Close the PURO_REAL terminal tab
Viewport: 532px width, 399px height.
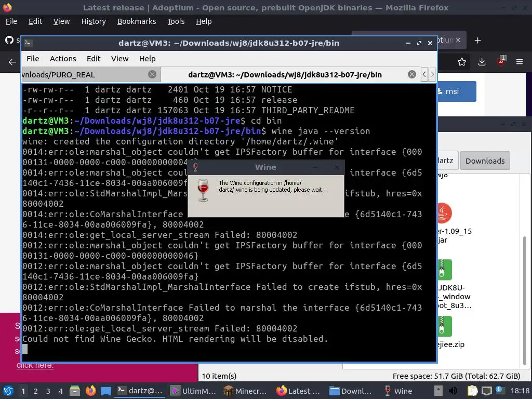click(152, 74)
